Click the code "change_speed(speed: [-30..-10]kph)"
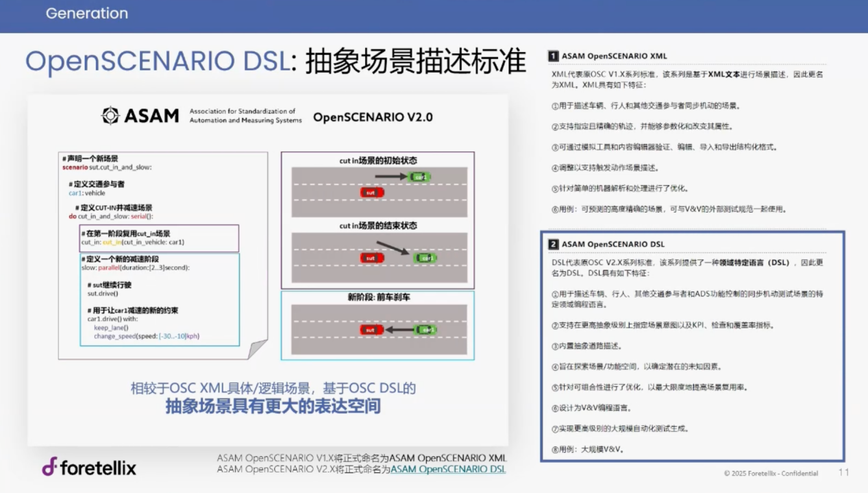 (x=147, y=336)
